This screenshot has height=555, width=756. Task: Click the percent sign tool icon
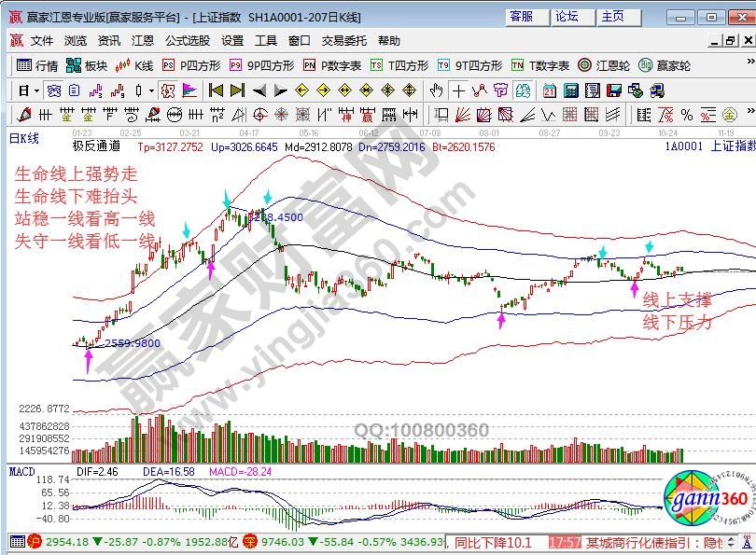tap(686, 115)
